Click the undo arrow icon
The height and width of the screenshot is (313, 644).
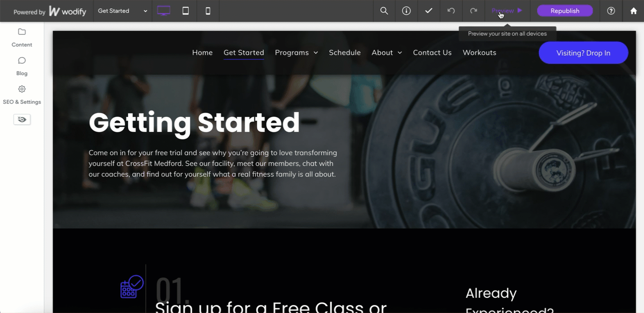[451, 11]
